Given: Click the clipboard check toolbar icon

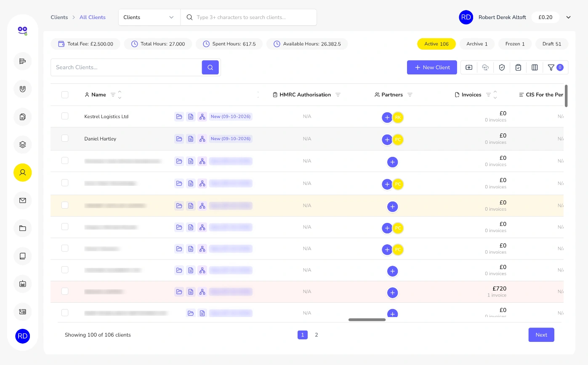Looking at the screenshot, I should pyautogui.click(x=518, y=67).
